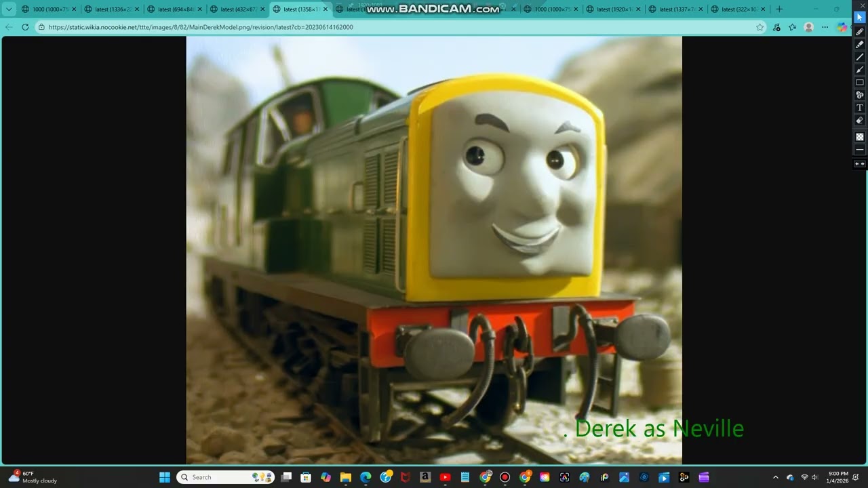
Task: Select the rectangle shape tool
Action: click(859, 82)
